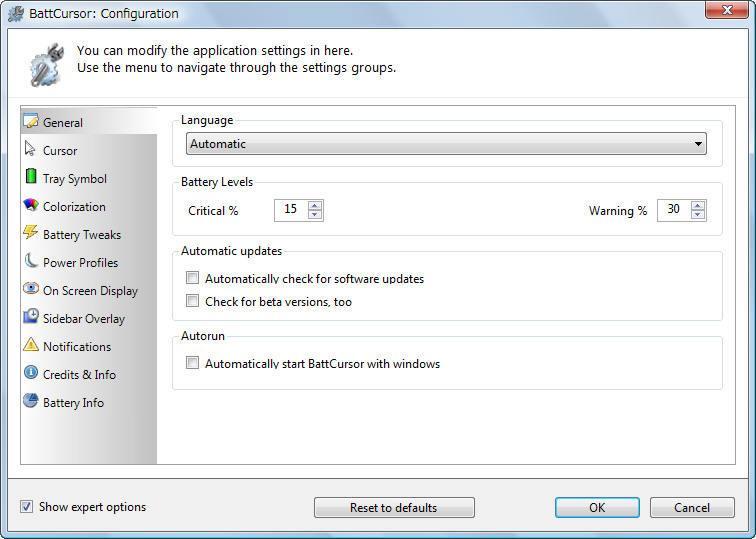756x539 pixels.
Task: Click the wrench and gear header icon
Action: [46, 65]
